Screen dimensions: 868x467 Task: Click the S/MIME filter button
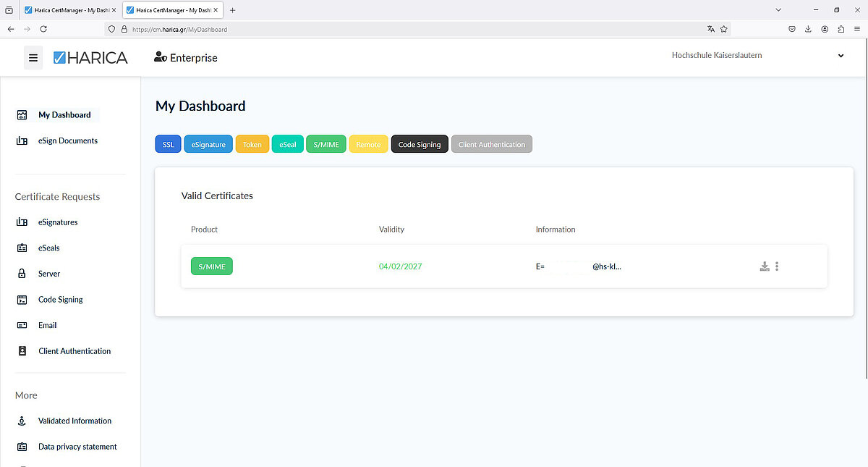click(x=326, y=144)
